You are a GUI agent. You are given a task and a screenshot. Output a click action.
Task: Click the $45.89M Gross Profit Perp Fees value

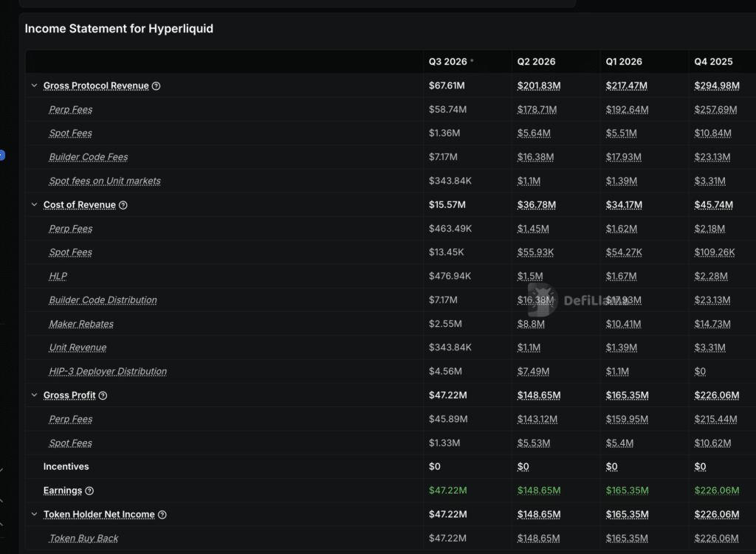448,419
